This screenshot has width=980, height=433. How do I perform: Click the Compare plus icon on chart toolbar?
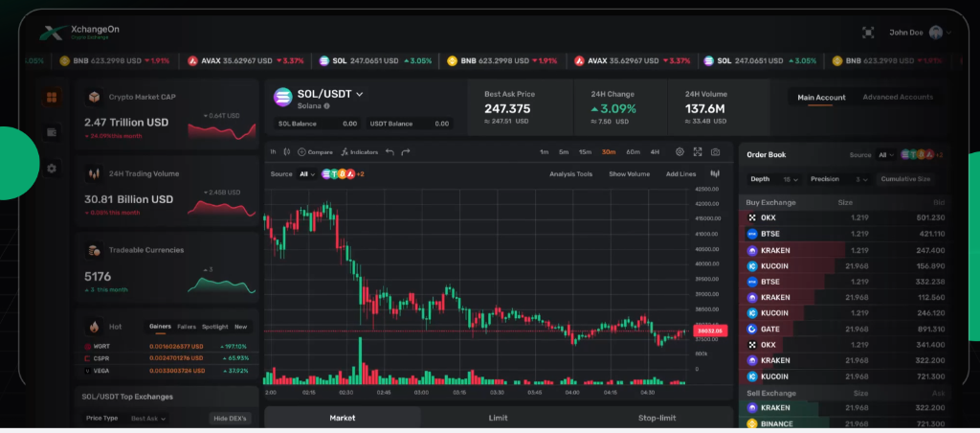pos(301,152)
